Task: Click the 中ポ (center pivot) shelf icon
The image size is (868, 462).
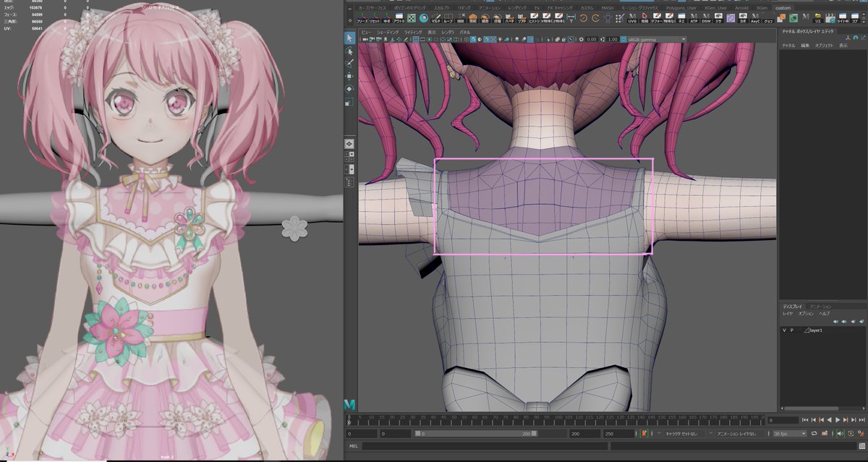Action: 386,18
